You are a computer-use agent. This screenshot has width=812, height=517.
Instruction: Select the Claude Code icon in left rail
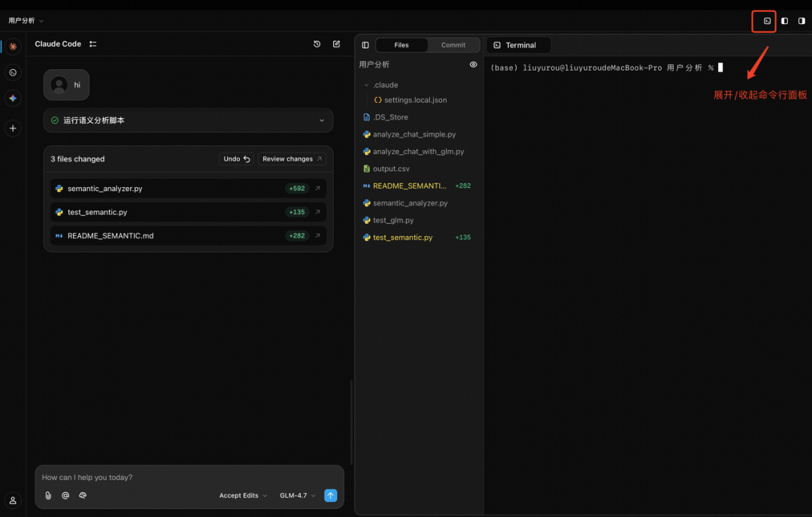click(13, 47)
